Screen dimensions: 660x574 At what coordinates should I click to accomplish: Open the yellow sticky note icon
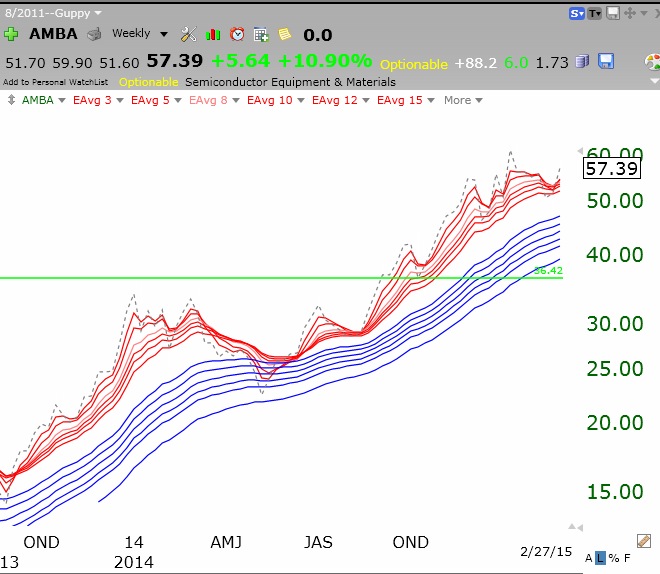[285, 34]
